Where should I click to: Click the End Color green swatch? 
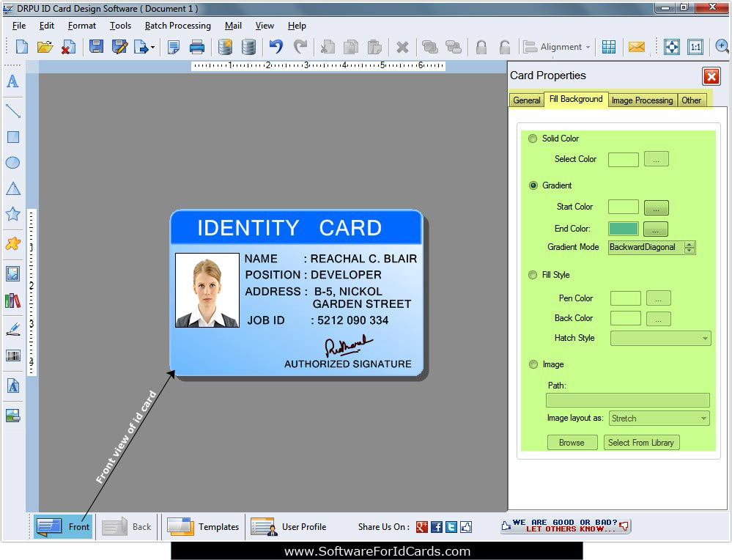(624, 229)
